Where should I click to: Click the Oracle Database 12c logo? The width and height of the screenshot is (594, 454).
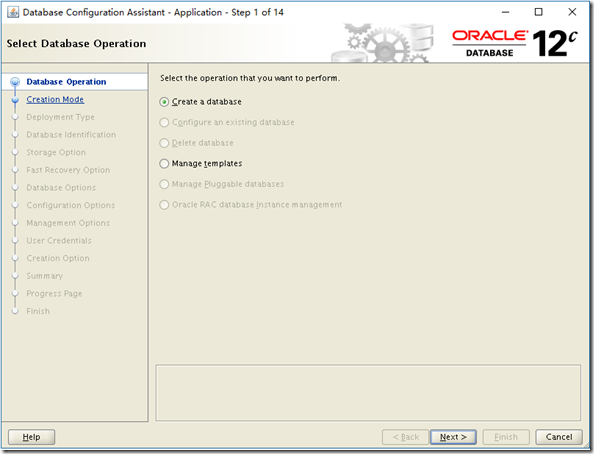point(515,44)
